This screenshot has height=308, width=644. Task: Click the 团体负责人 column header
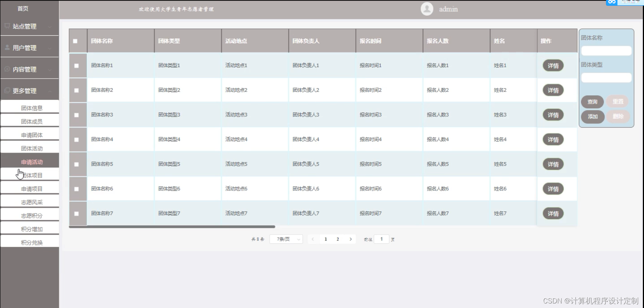pos(322,41)
